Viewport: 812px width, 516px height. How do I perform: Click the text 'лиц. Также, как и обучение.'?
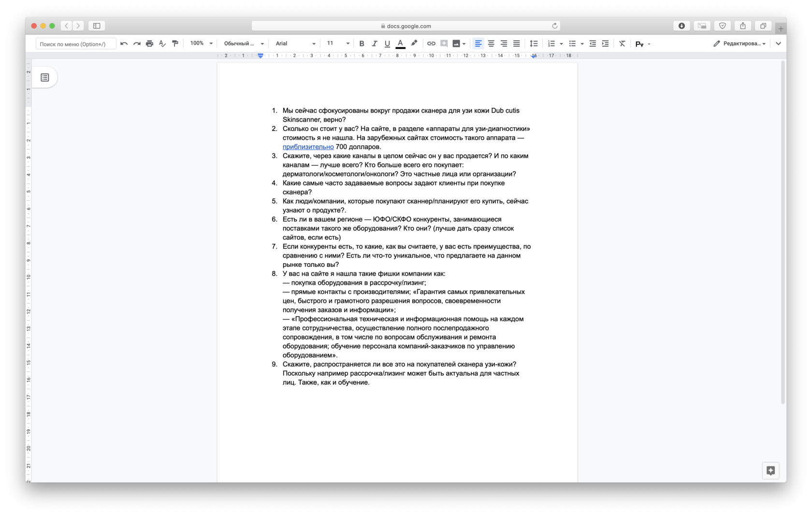pos(326,383)
